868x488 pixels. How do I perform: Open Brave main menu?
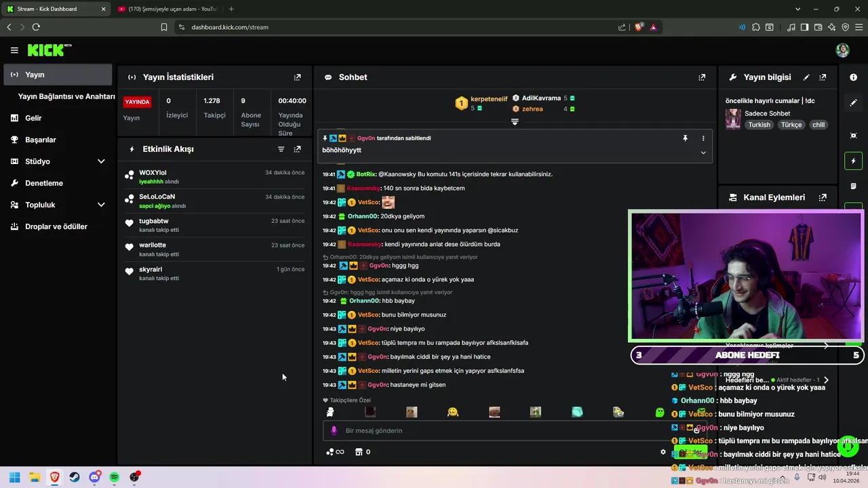click(859, 27)
